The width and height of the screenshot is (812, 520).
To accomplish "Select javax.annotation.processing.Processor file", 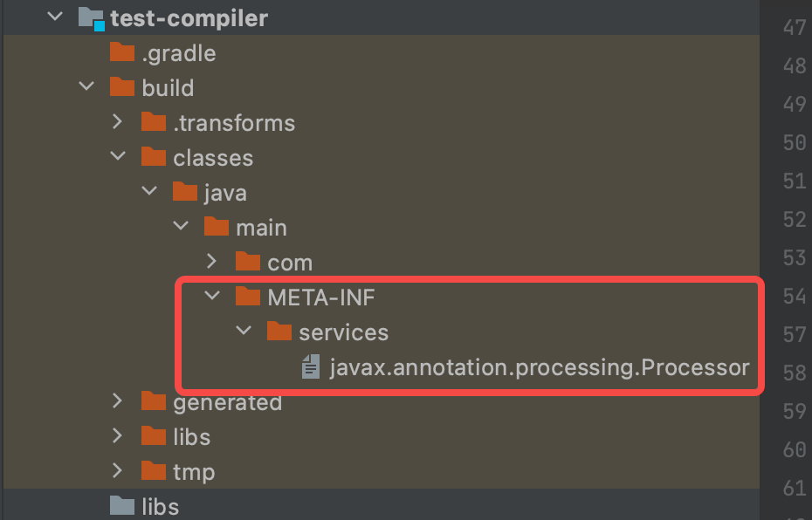I will (x=539, y=367).
